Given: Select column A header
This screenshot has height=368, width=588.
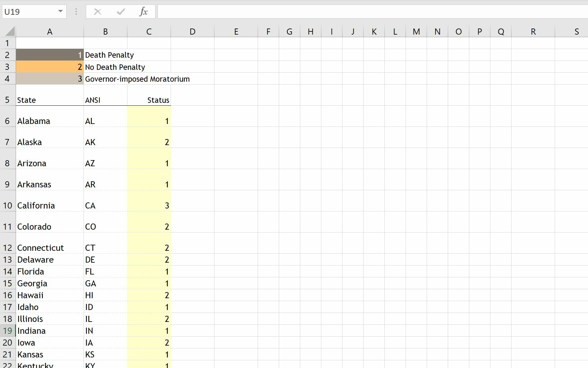Looking at the screenshot, I should point(50,32).
